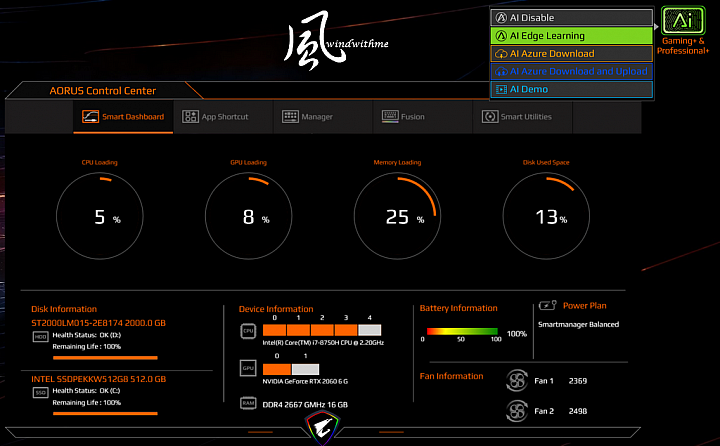Screen dimensions: 720x446
Task: Click the SSD remaining life bar
Action: pyautogui.click(x=105, y=413)
